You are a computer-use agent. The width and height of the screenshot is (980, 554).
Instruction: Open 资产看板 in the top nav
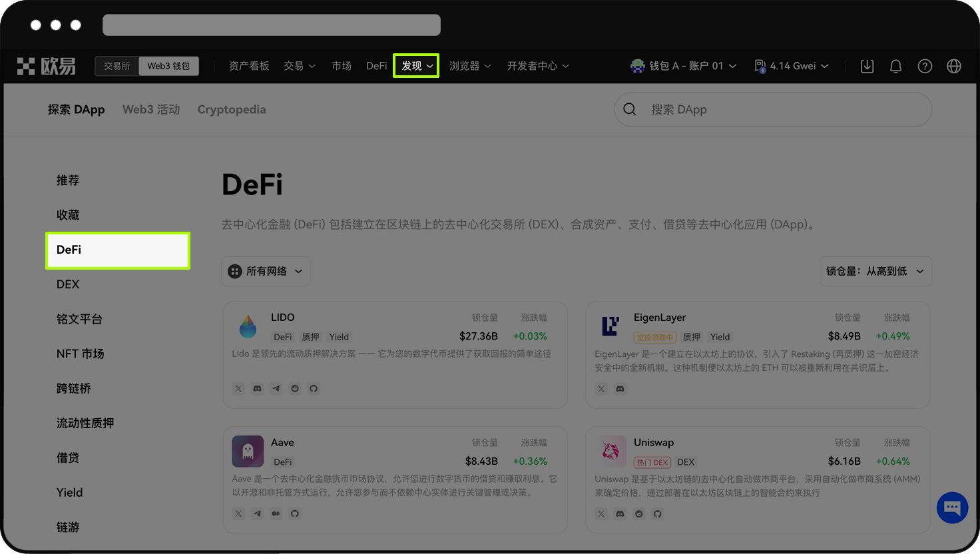coord(249,66)
